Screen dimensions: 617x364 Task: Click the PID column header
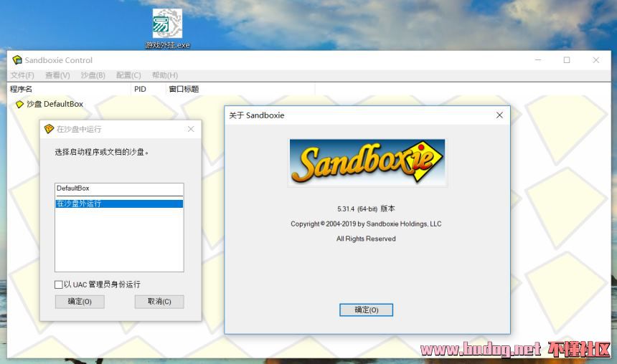click(x=149, y=90)
